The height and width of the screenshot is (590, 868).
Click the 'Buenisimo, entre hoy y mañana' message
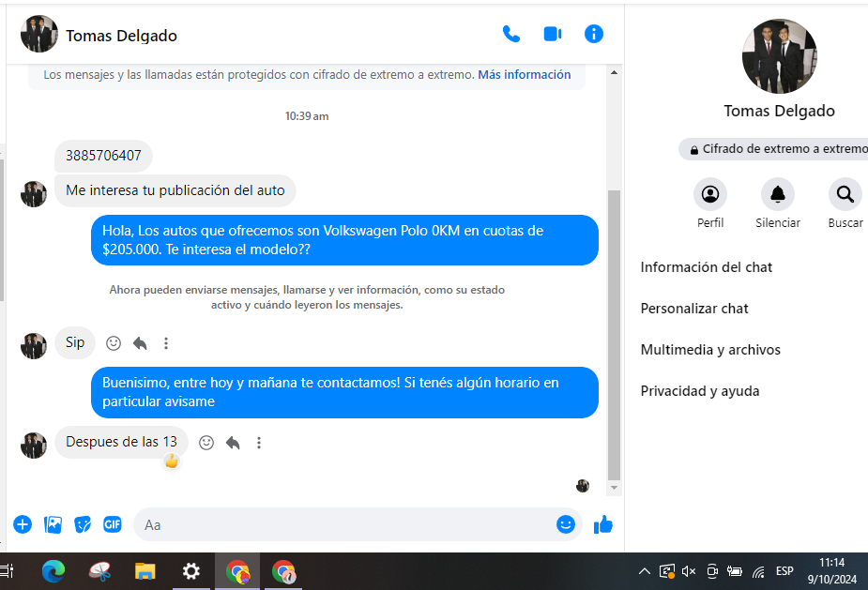tap(344, 392)
